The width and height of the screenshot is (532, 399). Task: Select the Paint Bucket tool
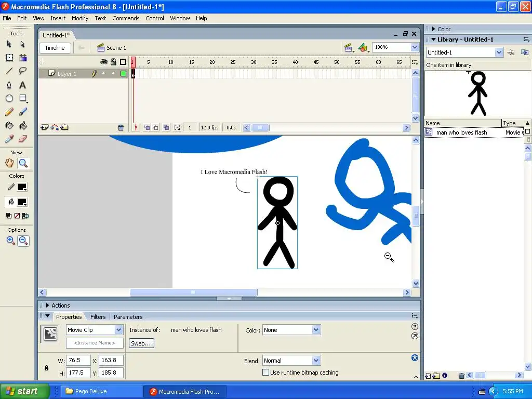click(23, 126)
